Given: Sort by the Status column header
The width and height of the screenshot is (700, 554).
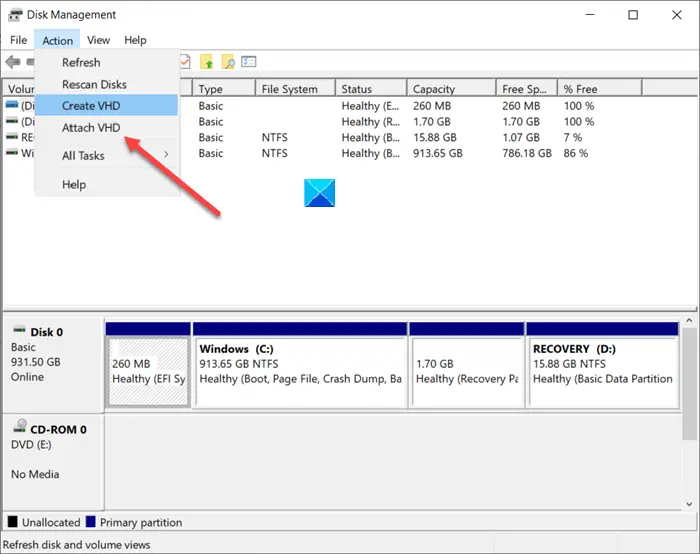Looking at the screenshot, I should click(371, 89).
